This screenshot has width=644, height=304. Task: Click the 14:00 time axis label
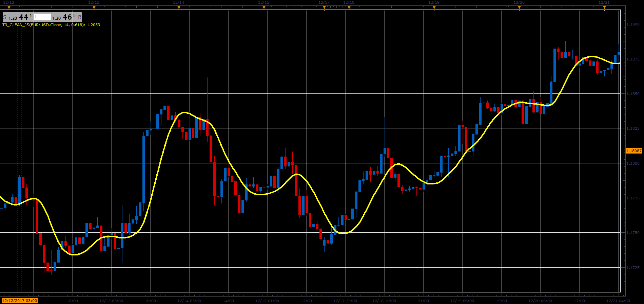pyautogui.click(x=229, y=301)
